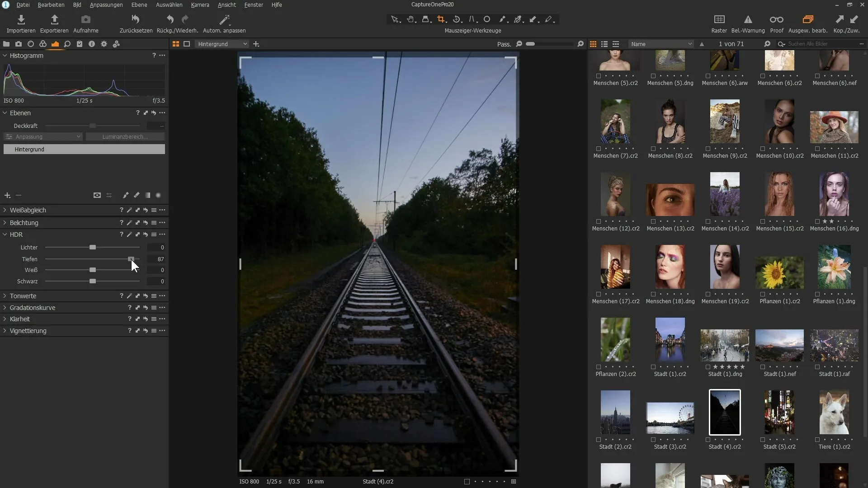Select the pan hand tool

(410, 19)
